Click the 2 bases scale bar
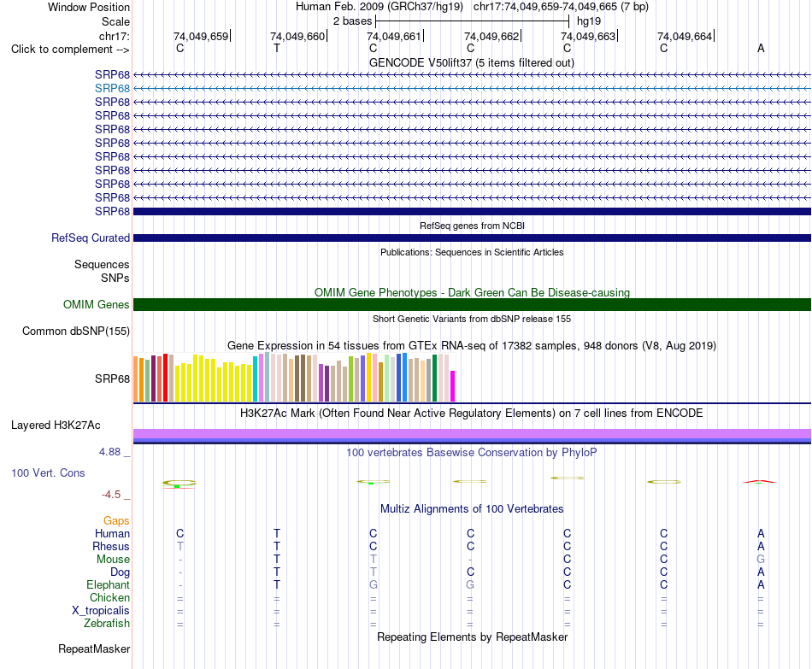Image resolution: width=812 pixels, height=669 pixels. point(473,21)
